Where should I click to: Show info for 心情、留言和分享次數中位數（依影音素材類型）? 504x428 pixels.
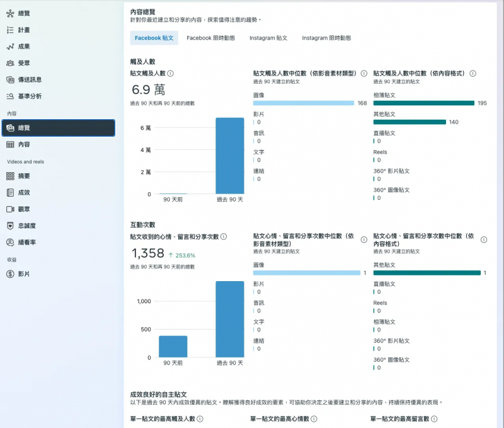[364, 240]
